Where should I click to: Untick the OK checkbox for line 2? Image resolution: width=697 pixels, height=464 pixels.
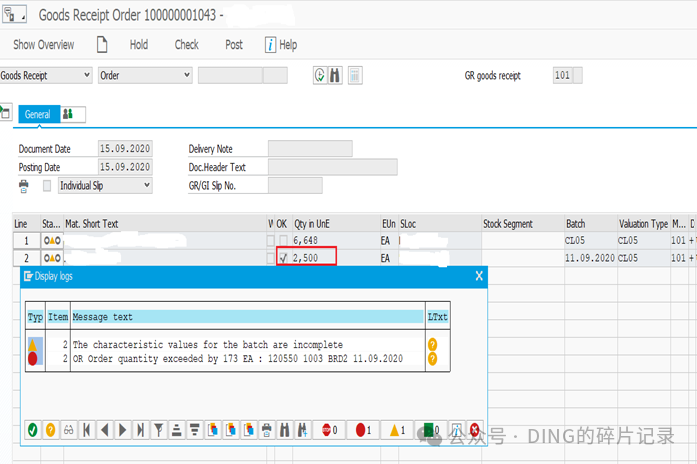coord(283,258)
